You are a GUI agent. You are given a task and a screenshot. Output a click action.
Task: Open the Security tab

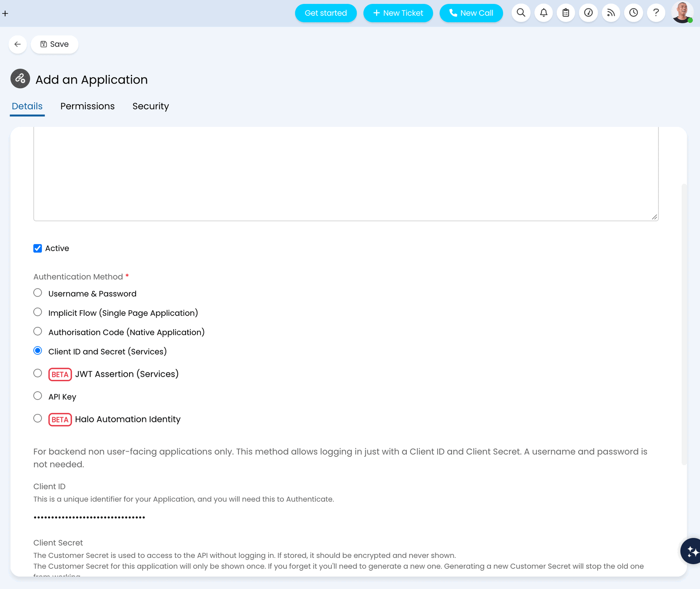pos(150,106)
